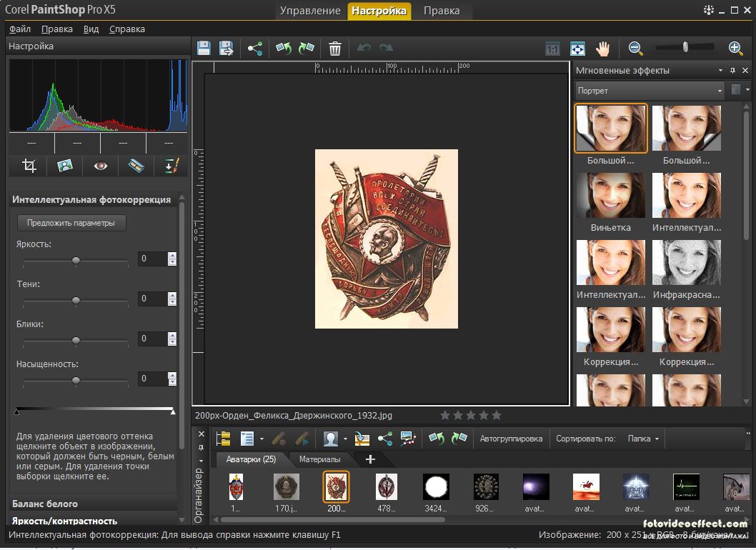
Task: Open the Вид menu
Action: pyautogui.click(x=91, y=29)
